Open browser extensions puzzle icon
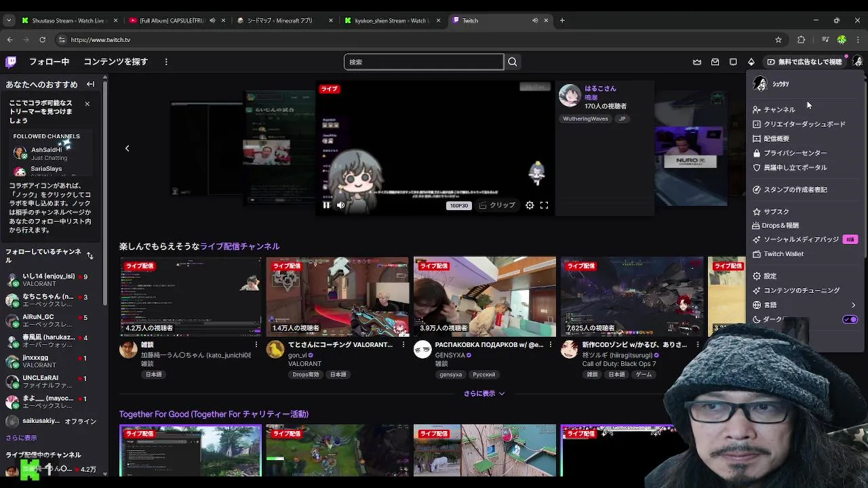Image resolution: width=868 pixels, height=488 pixels. (x=801, y=39)
